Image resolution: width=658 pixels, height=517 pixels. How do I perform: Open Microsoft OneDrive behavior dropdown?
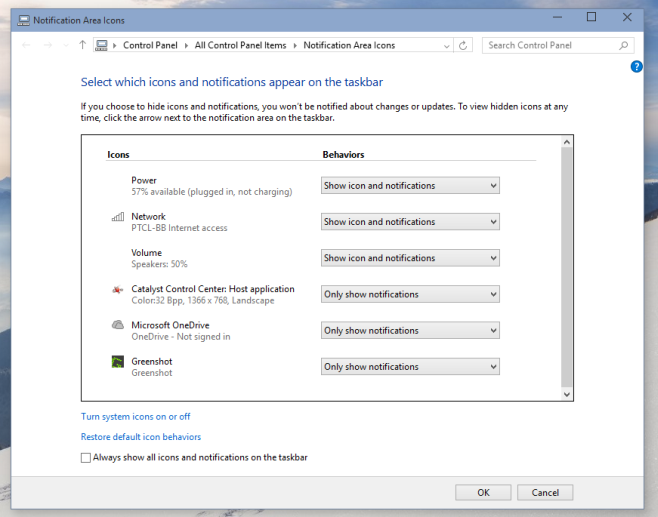coord(410,330)
